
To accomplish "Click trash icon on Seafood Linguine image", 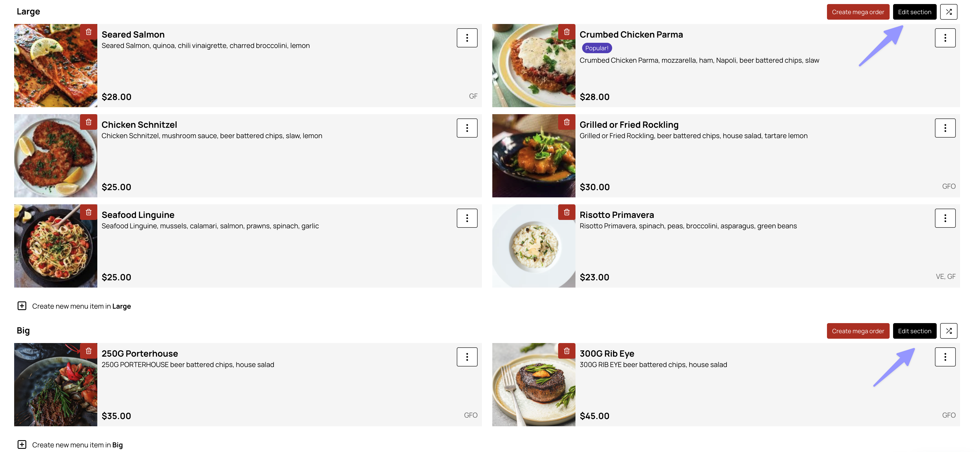I will coord(89,212).
